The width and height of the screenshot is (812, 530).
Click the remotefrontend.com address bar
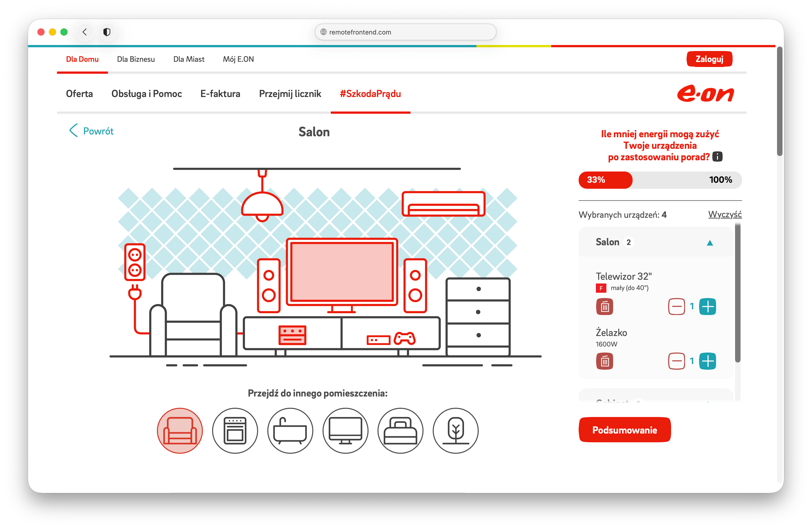coord(405,32)
